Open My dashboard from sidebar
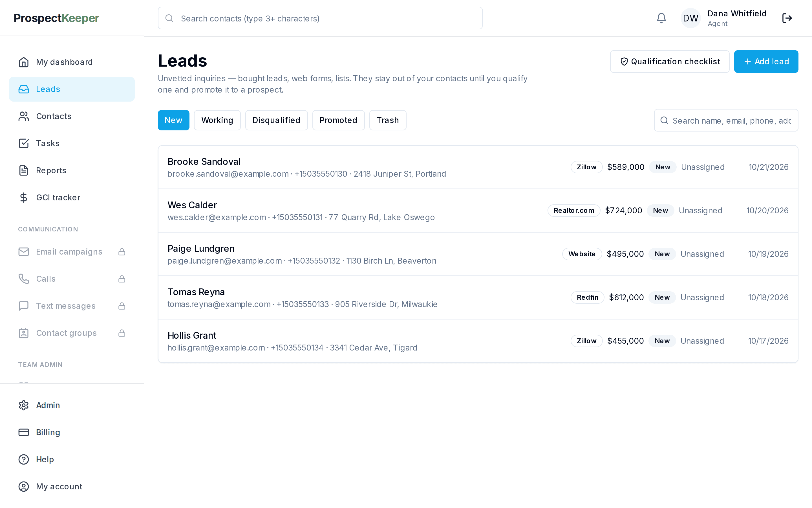 72,62
